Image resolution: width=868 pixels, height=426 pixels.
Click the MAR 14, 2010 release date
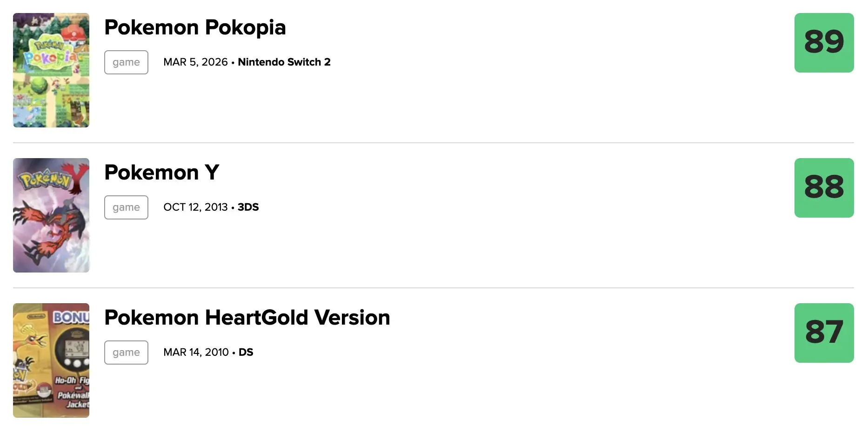[196, 353]
